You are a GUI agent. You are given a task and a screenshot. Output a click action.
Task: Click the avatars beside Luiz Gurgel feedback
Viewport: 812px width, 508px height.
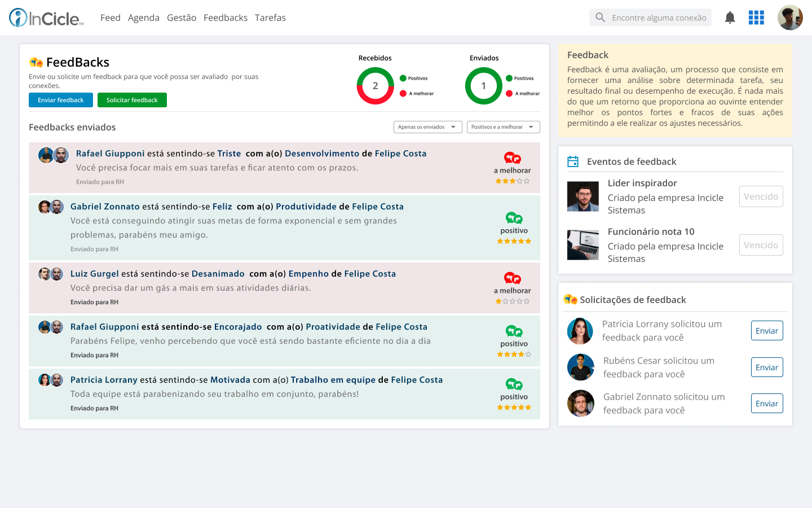click(51, 274)
